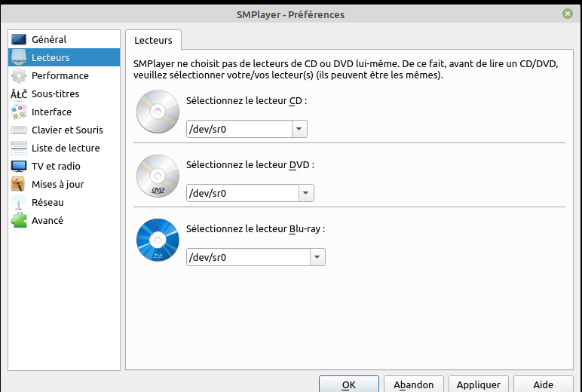This screenshot has width=582, height=392.
Task: Click the Blu-ray disc icon
Action: pos(158,240)
